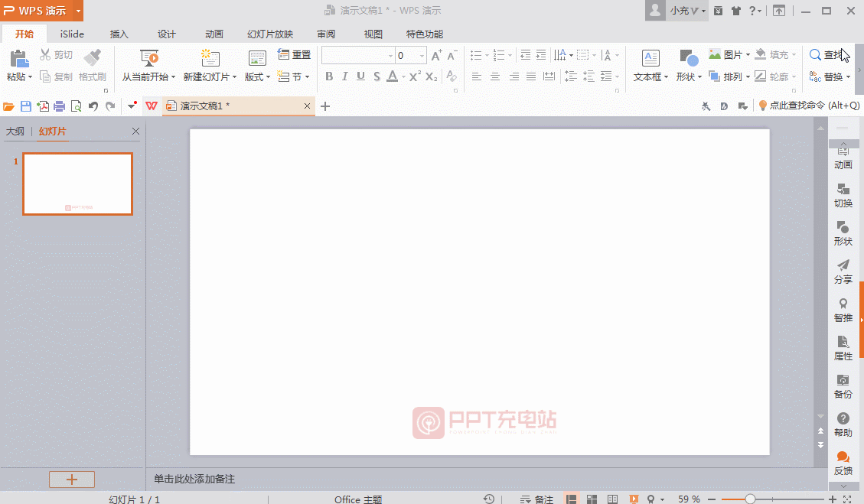Select slide 1 thumbnail in the slide panel

pyautogui.click(x=77, y=184)
